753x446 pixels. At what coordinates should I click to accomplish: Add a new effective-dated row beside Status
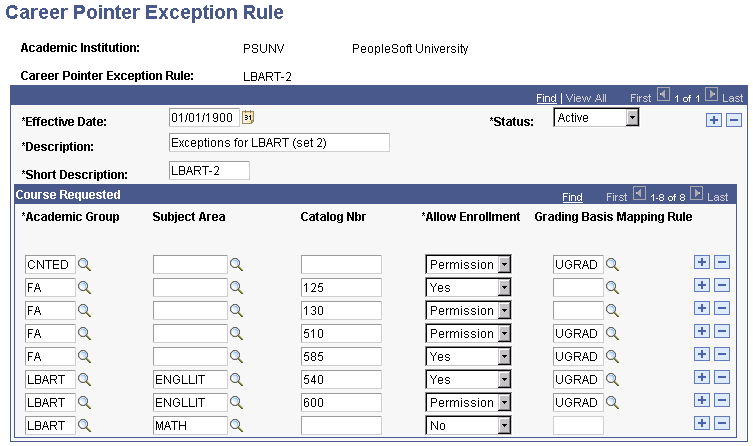point(714,120)
